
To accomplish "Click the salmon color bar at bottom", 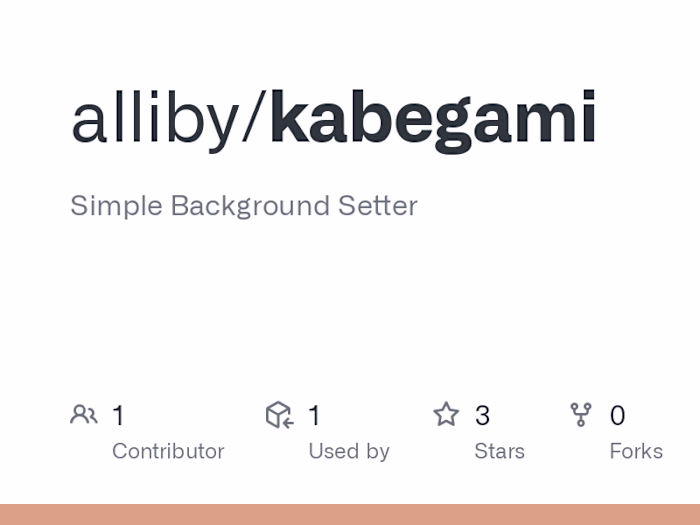I will coord(350,514).
